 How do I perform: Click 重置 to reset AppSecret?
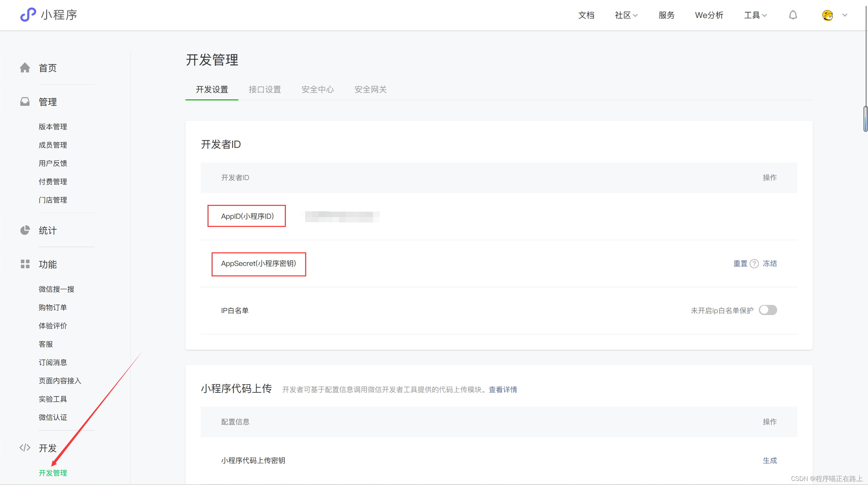click(740, 264)
